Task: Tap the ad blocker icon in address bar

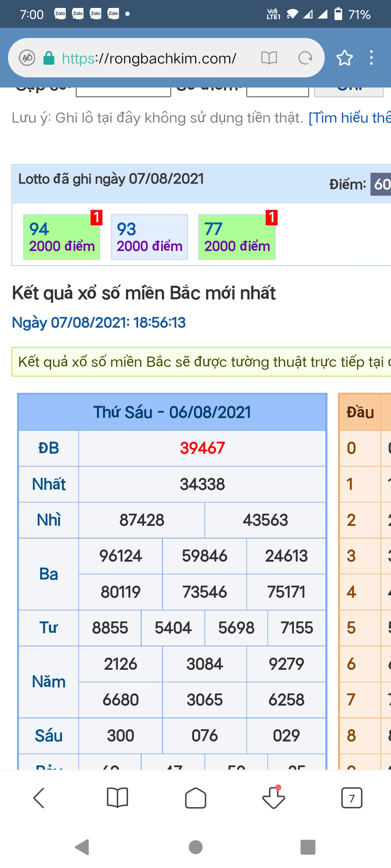Action: point(27,58)
